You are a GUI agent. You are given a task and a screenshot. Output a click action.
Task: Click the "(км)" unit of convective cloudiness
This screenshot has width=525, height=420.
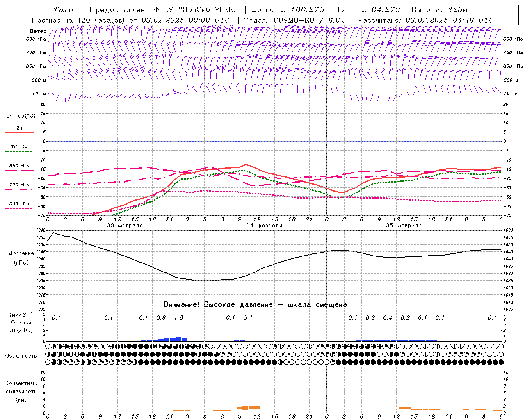pyautogui.click(x=21, y=399)
